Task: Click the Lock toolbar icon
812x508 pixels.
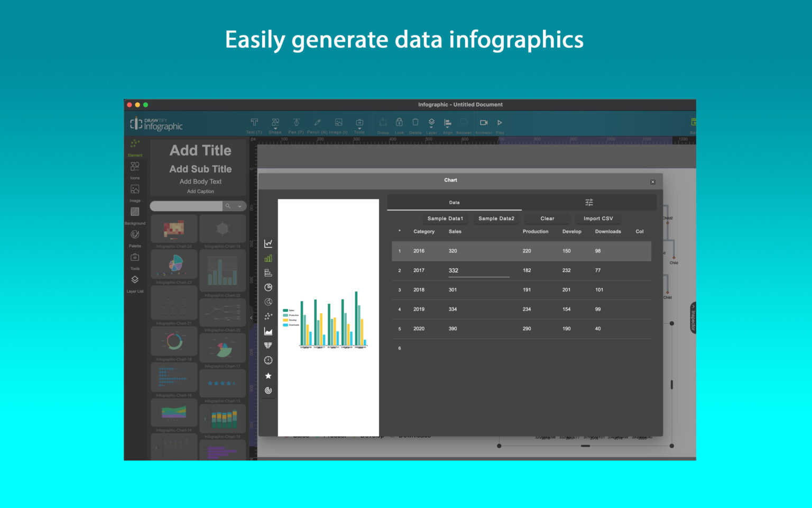Action: click(399, 123)
